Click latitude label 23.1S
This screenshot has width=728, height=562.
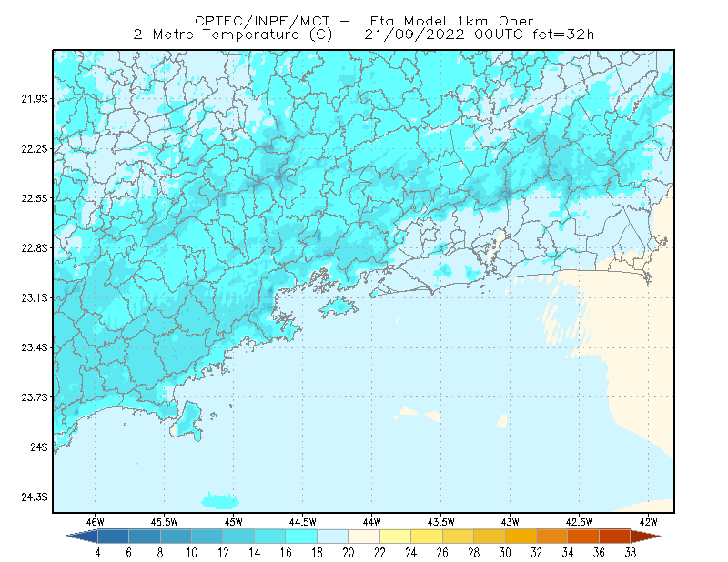(34, 297)
